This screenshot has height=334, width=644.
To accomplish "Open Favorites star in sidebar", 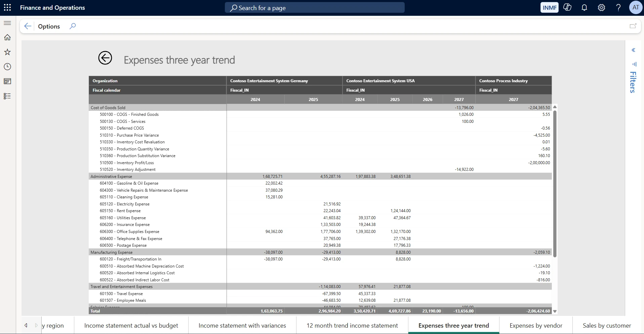I will point(7,52).
